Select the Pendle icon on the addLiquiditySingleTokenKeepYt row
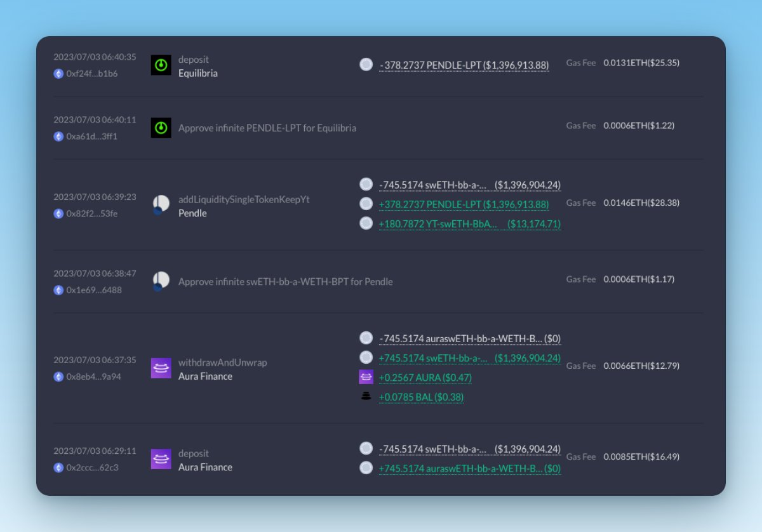This screenshot has width=762, height=532. click(161, 204)
